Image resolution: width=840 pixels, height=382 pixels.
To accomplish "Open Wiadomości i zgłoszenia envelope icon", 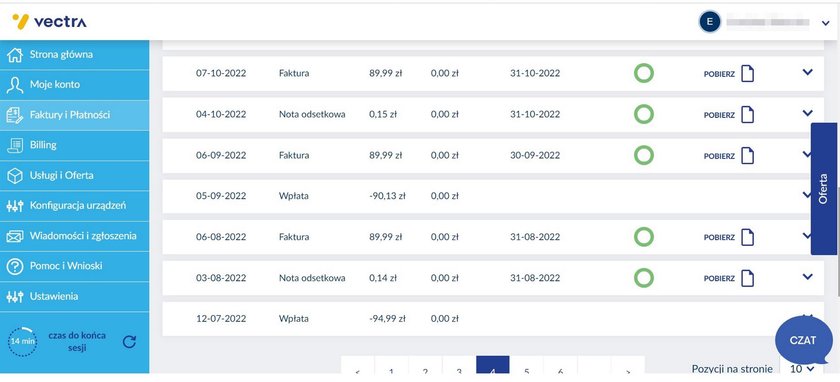I will click(15, 236).
